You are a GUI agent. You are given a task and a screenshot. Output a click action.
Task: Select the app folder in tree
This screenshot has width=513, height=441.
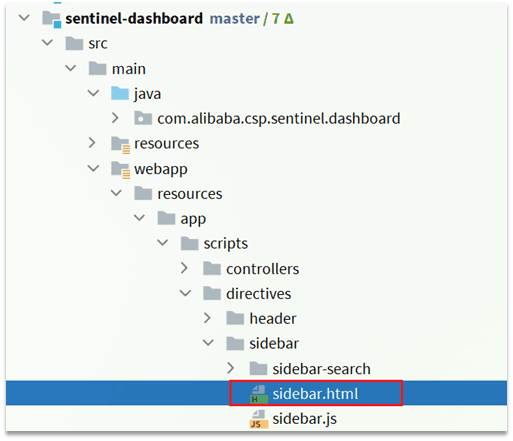[193, 219]
